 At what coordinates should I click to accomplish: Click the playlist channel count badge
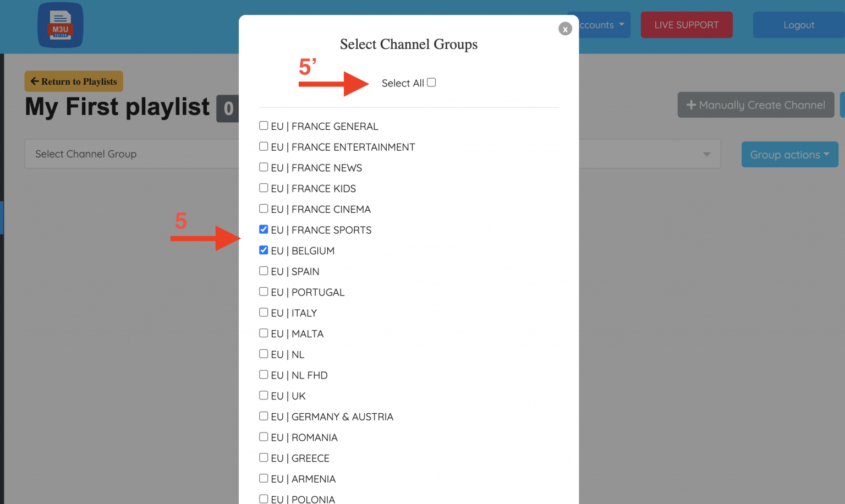(228, 108)
